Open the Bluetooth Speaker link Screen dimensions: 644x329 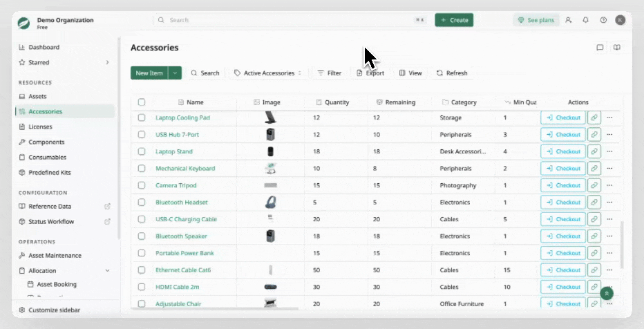click(x=181, y=236)
